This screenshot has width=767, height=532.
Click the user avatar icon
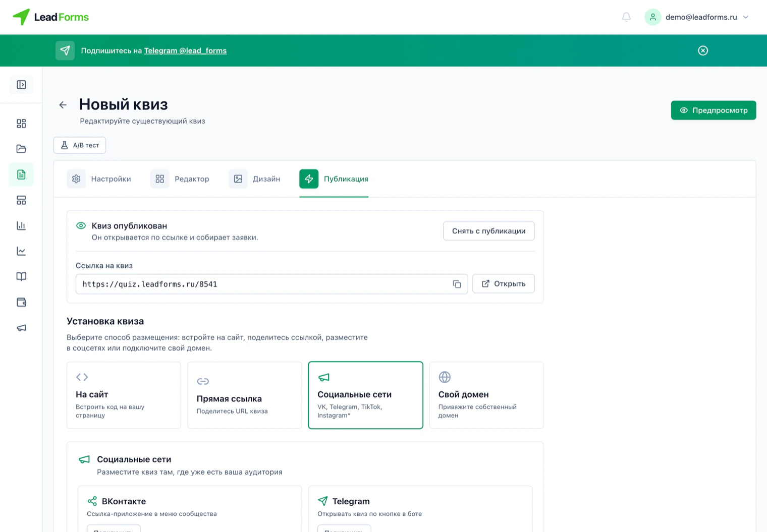pyautogui.click(x=652, y=17)
